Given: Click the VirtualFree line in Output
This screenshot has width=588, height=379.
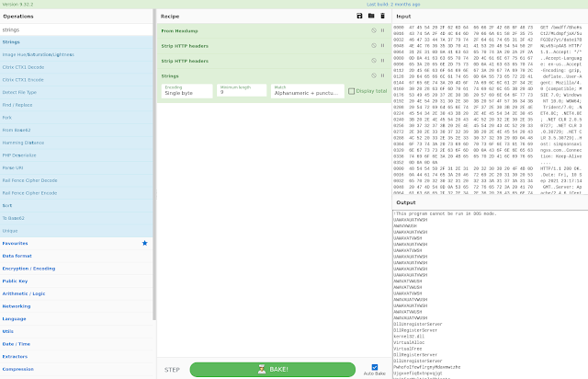Looking at the screenshot, I should (x=408, y=349).
